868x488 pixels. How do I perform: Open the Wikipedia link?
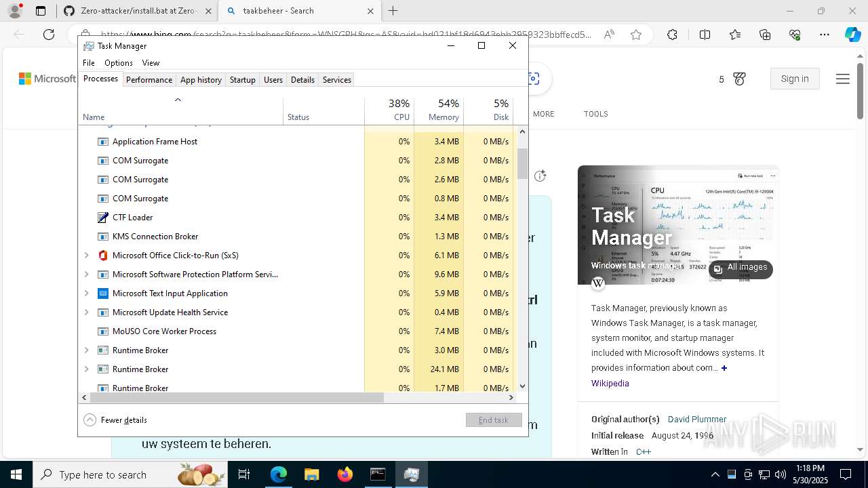610,384
